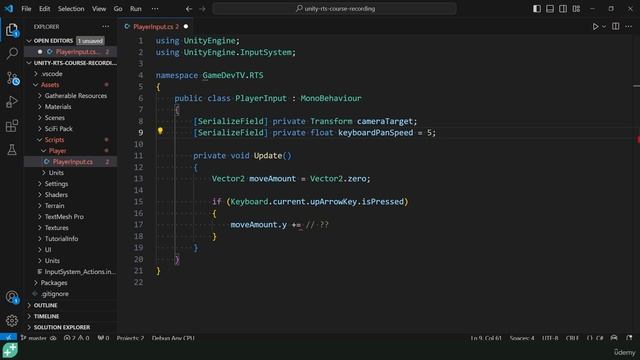Open the Testing beaker view
Image resolution: width=640 pixels, height=360 pixels.
click(12, 149)
